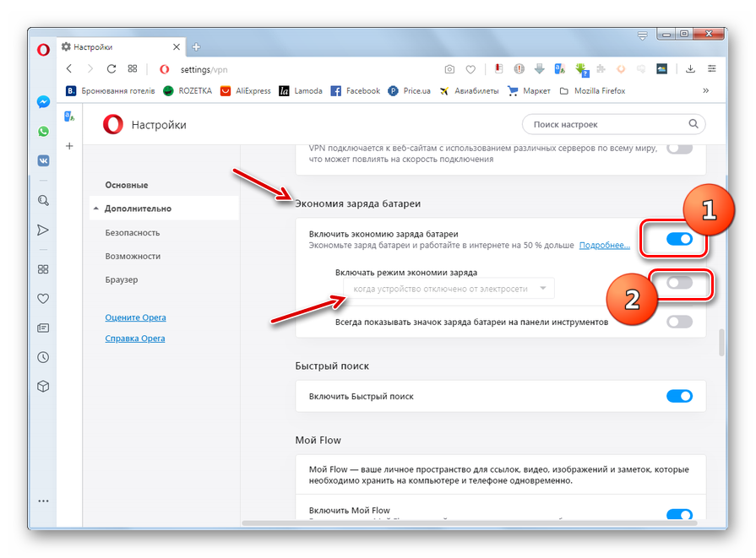Switch to the Настройки tab

118,47
